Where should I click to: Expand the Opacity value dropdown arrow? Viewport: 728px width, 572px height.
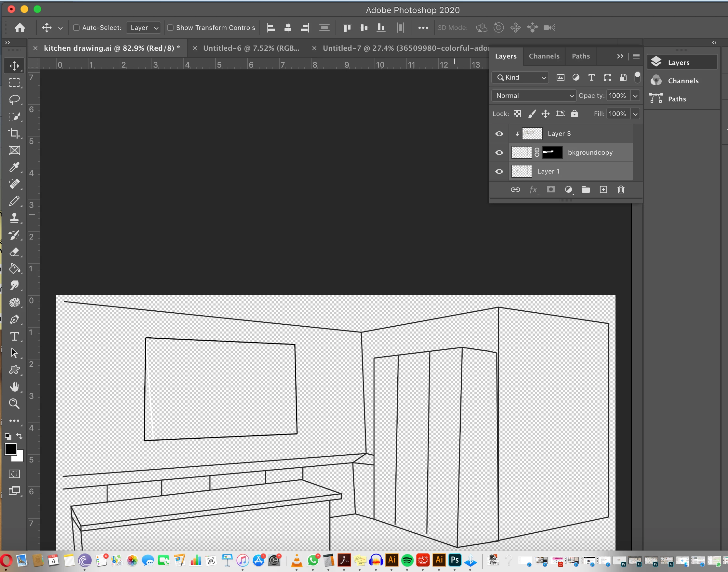coord(635,96)
